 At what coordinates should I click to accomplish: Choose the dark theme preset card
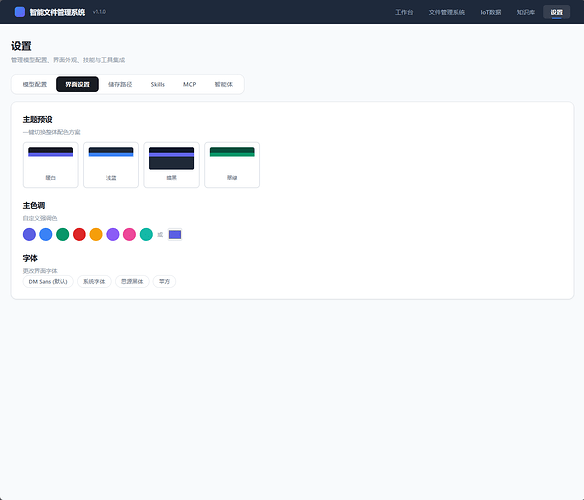[171, 165]
